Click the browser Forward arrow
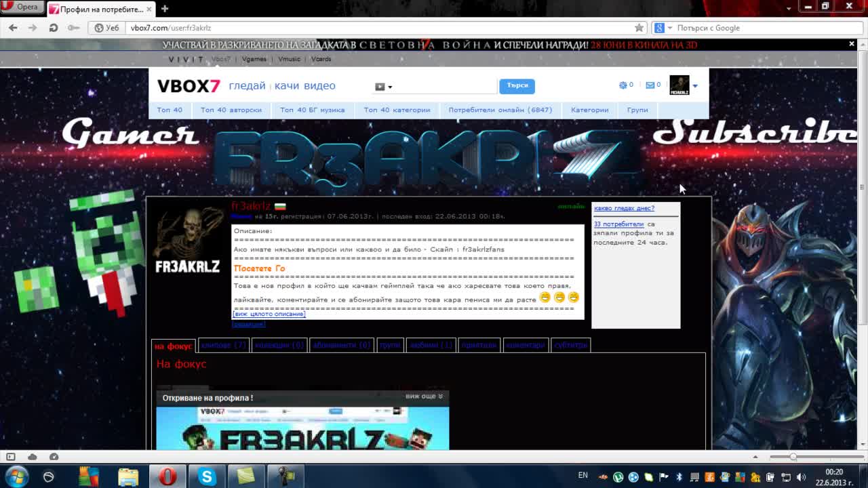The width and height of the screenshot is (868, 488). 33,28
